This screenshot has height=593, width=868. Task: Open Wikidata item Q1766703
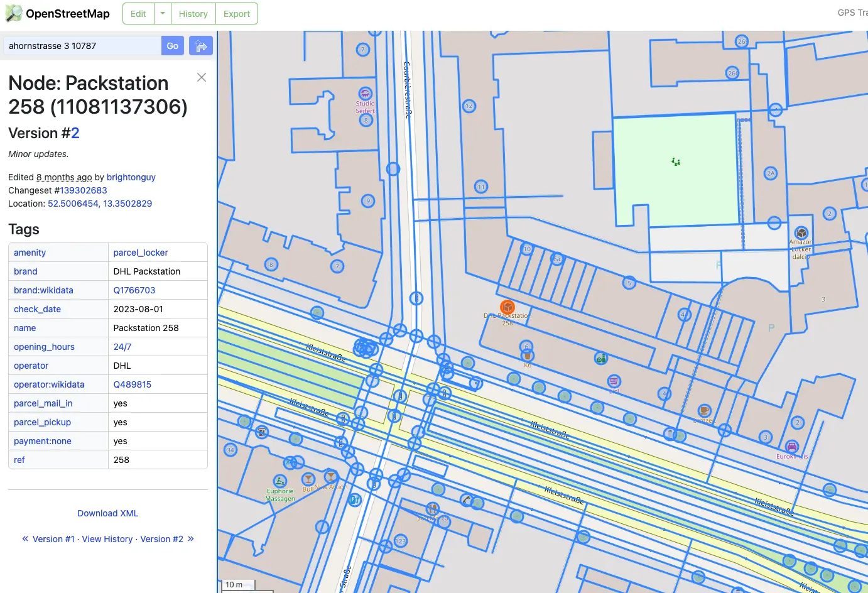click(x=134, y=290)
